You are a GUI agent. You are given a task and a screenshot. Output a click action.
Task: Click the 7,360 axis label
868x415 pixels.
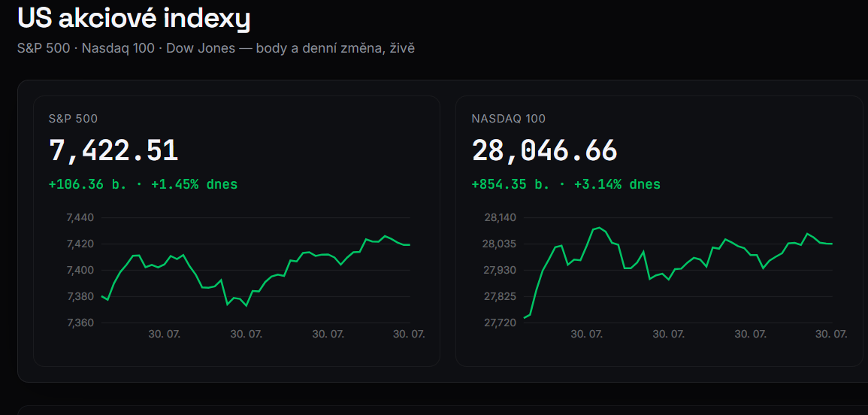coord(80,323)
